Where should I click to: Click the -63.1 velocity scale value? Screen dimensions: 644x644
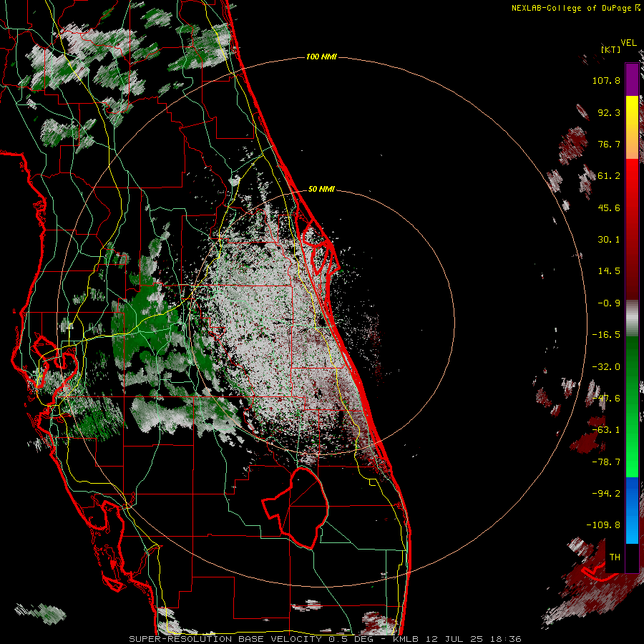click(x=606, y=430)
